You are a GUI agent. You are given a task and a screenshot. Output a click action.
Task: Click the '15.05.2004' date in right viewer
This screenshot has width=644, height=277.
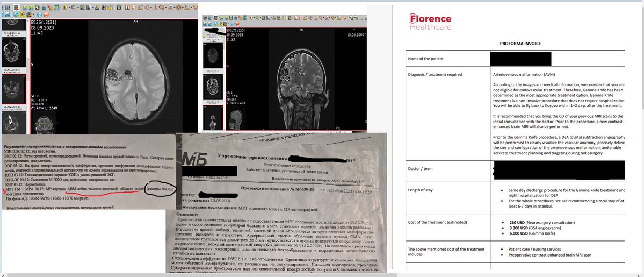(x=355, y=35)
